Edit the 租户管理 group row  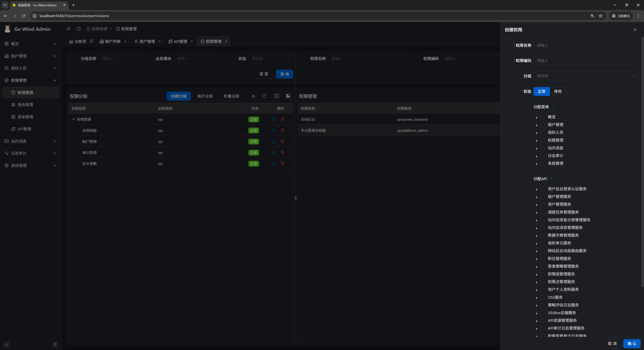pyautogui.click(x=274, y=141)
